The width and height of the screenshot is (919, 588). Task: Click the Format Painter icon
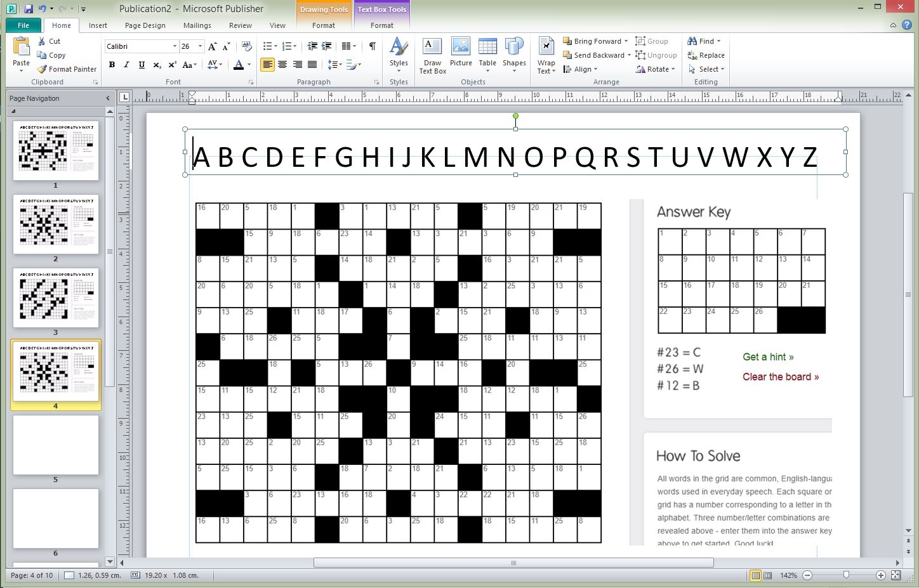[66, 69]
